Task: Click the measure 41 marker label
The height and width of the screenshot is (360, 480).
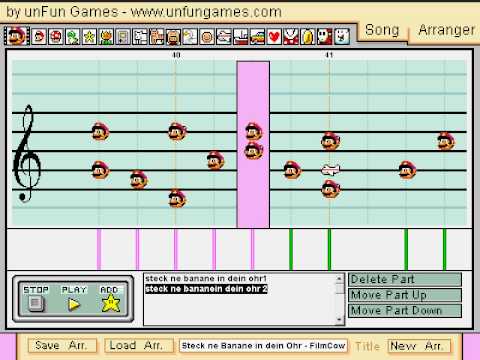Action: coord(329,55)
